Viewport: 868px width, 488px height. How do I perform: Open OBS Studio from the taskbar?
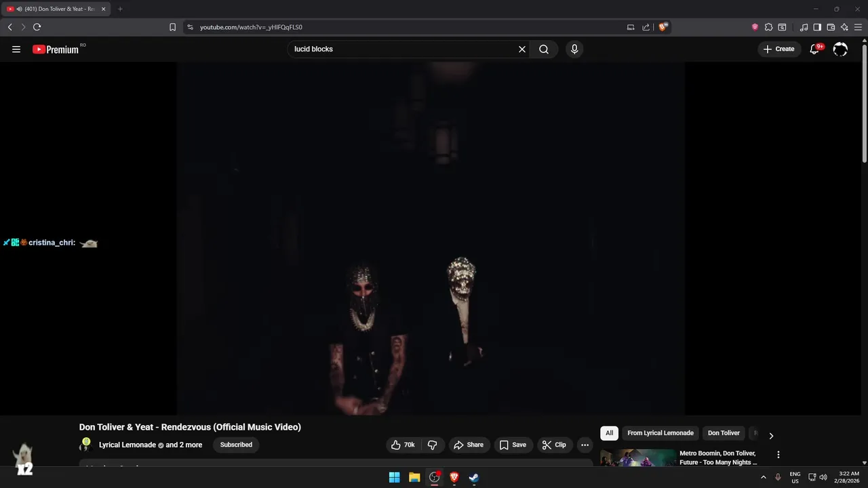[x=435, y=477]
